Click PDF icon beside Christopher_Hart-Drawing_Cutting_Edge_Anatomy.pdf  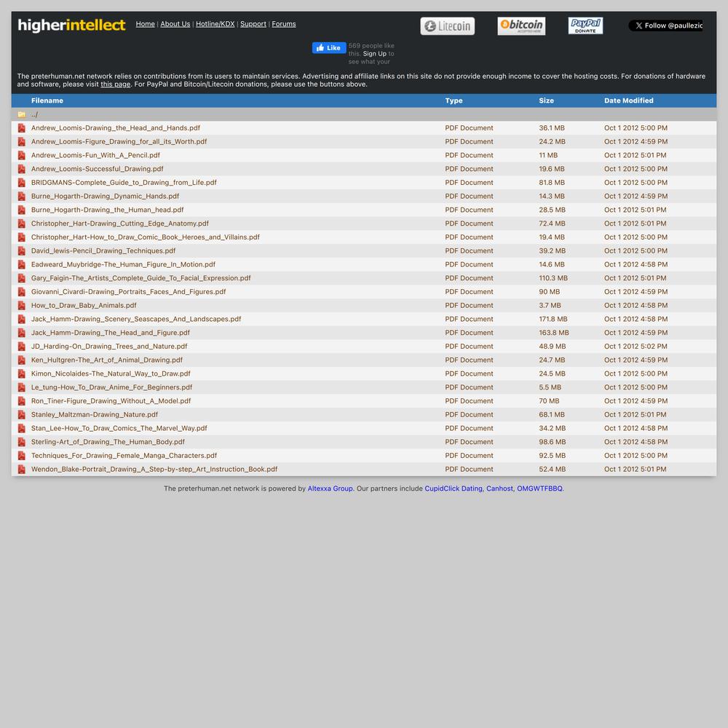pyautogui.click(x=21, y=223)
